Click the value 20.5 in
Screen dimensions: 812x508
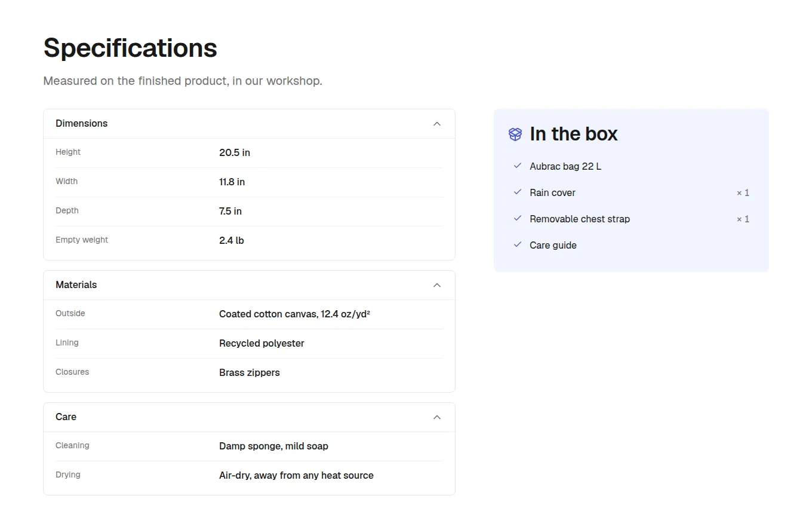235,152
